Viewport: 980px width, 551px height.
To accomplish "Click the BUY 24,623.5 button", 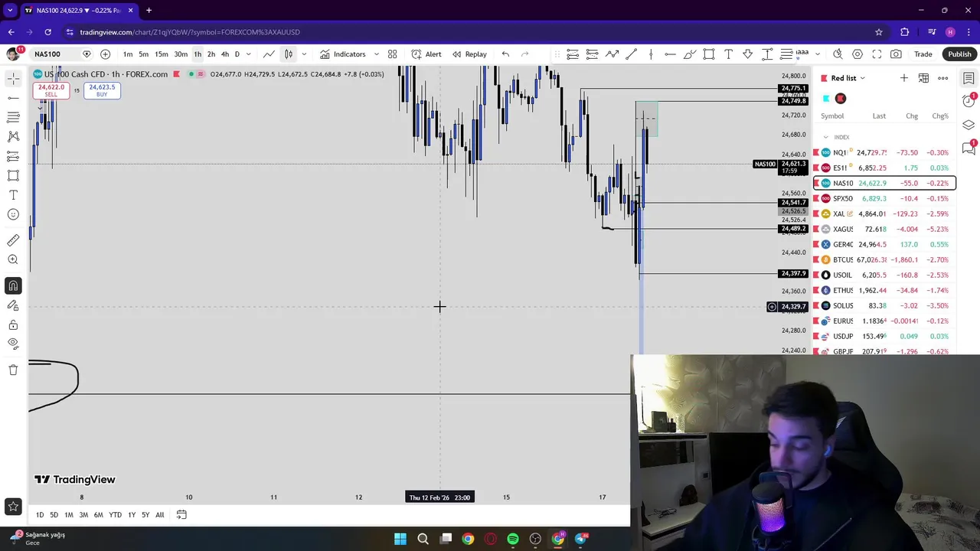I will click(102, 90).
